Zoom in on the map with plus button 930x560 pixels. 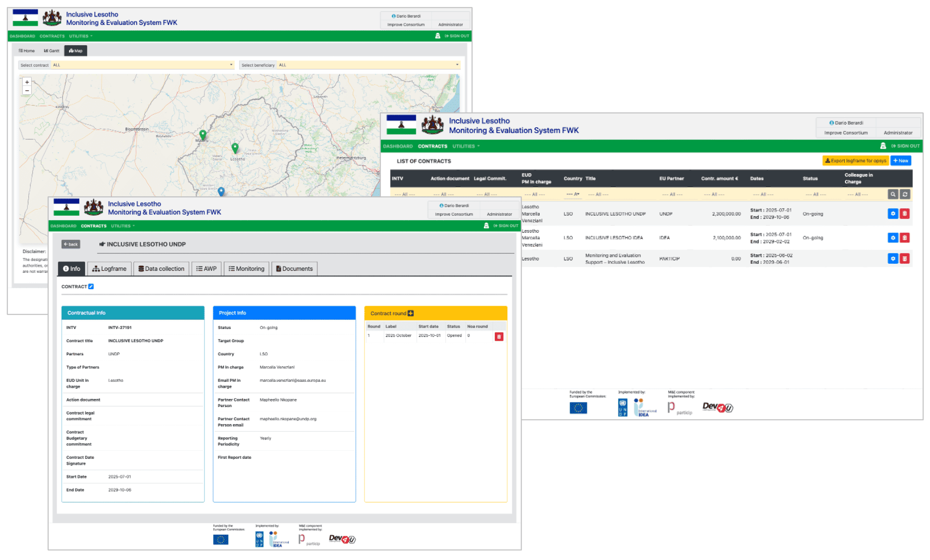[x=27, y=82]
